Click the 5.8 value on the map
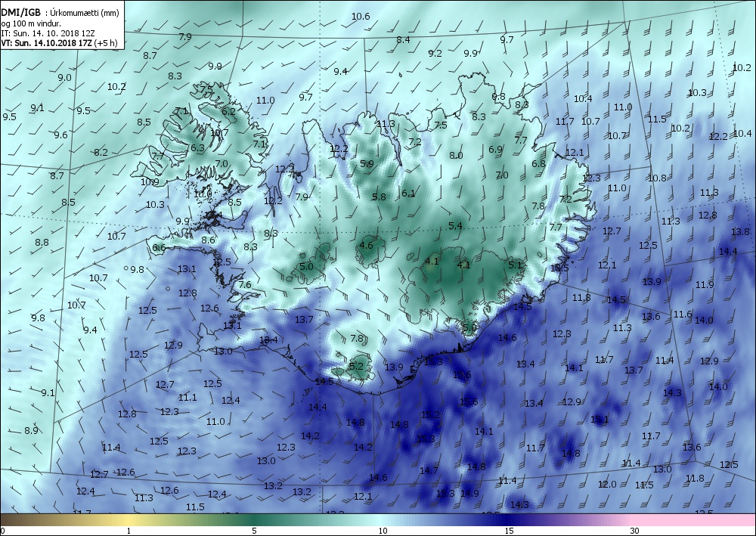 379,197
